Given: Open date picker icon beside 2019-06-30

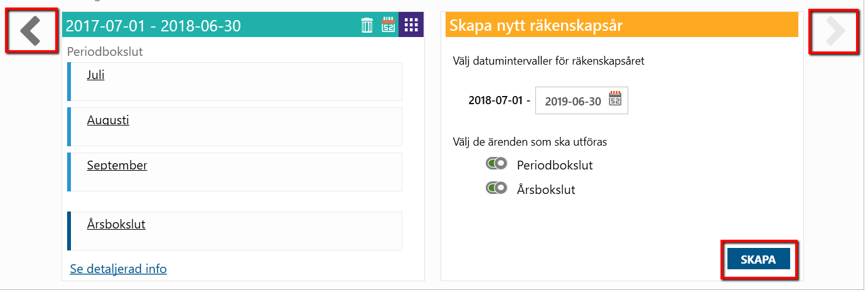Looking at the screenshot, I should pyautogui.click(x=615, y=100).
